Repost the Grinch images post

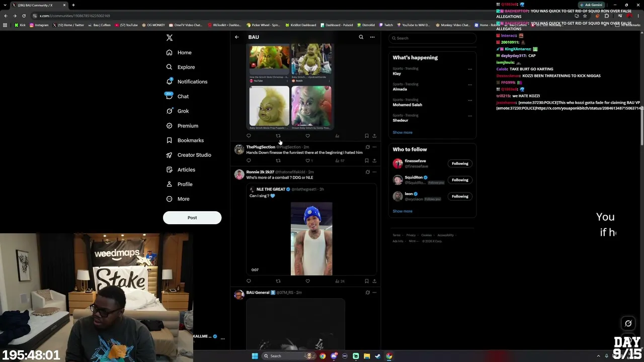point(278,136)
